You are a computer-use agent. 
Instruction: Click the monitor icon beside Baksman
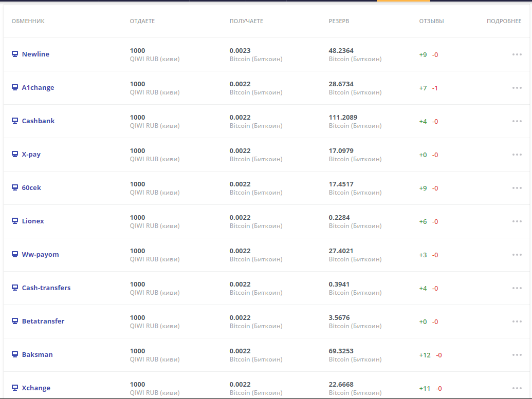pyautogui.click(x=15, y=355)
